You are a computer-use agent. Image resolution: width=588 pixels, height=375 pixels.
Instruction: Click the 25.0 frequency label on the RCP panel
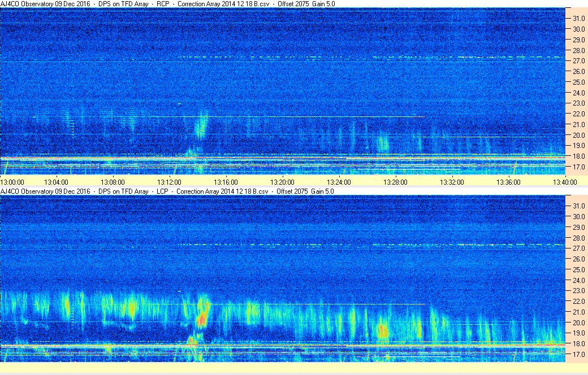[x=578, y=82]
